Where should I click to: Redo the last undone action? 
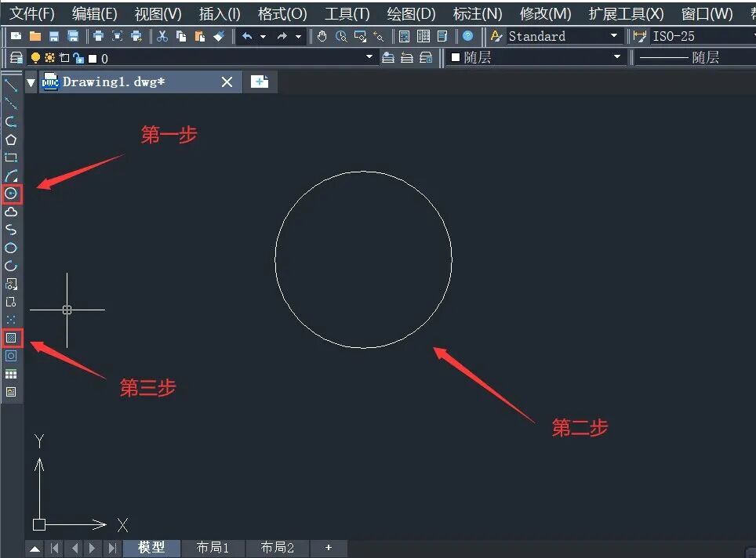point(282,36)
